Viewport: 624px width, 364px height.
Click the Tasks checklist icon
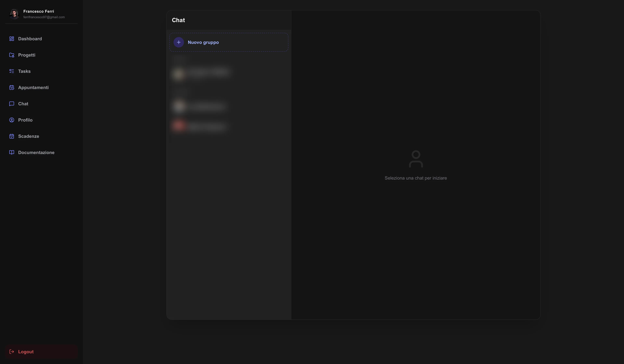[12, 71]
